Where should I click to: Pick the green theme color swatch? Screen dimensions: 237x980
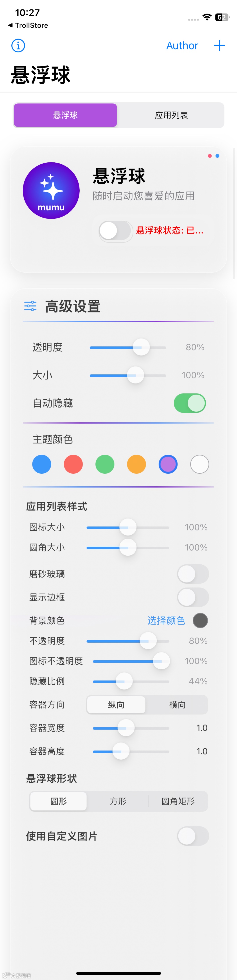click(x=105, y=464)
